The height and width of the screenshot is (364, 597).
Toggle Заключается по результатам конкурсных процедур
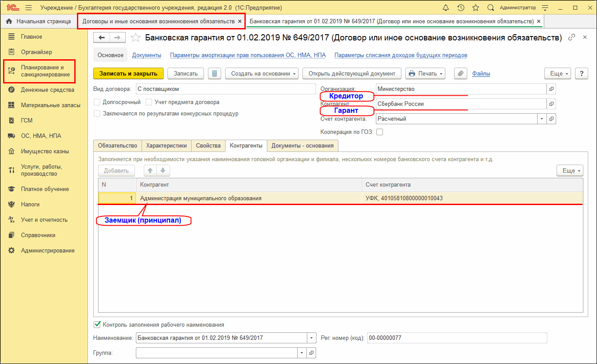pyautogui.click(x=97, y=114)
